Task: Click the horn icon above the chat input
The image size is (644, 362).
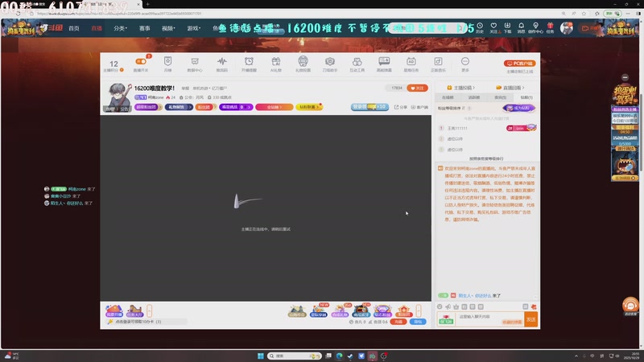Action: (448, 306)
